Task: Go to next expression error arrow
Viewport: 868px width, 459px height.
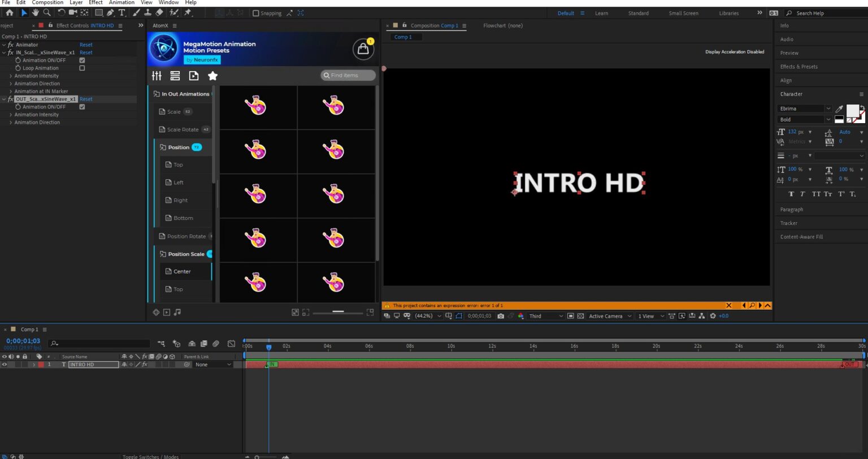Action: click(x=760, y=305)
